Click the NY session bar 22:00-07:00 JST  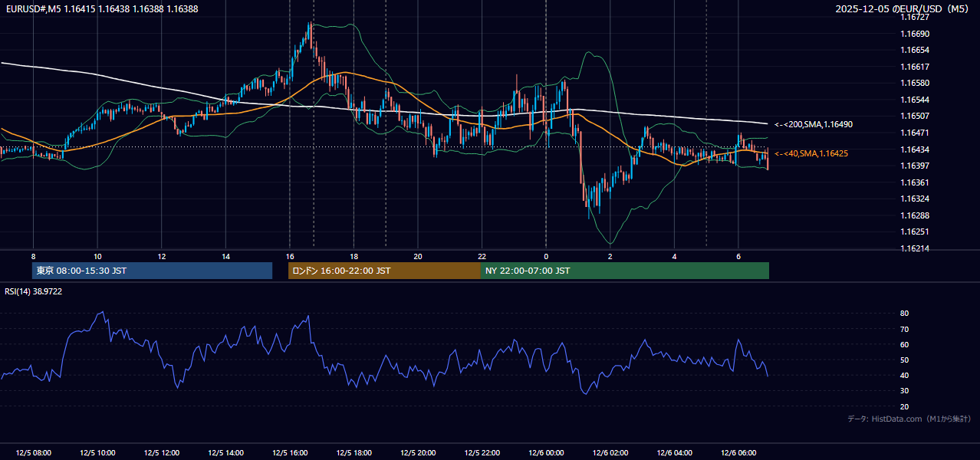tap(625, 271)
